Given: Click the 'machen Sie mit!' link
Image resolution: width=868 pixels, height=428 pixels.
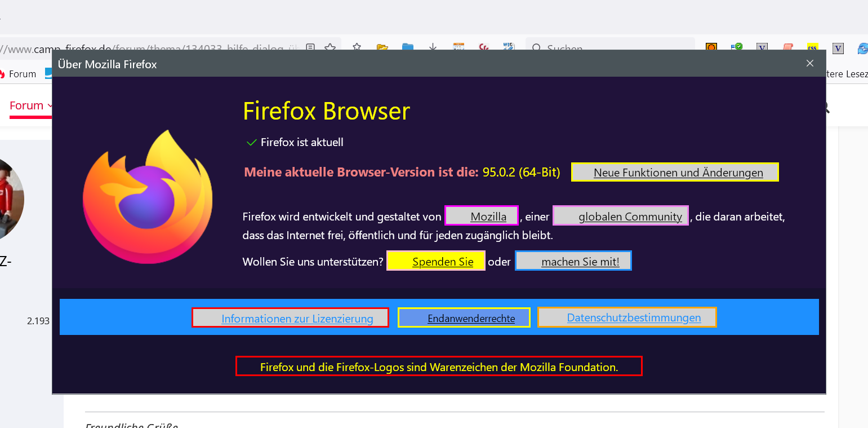Looking at the screenshot, I should (573, 261).
